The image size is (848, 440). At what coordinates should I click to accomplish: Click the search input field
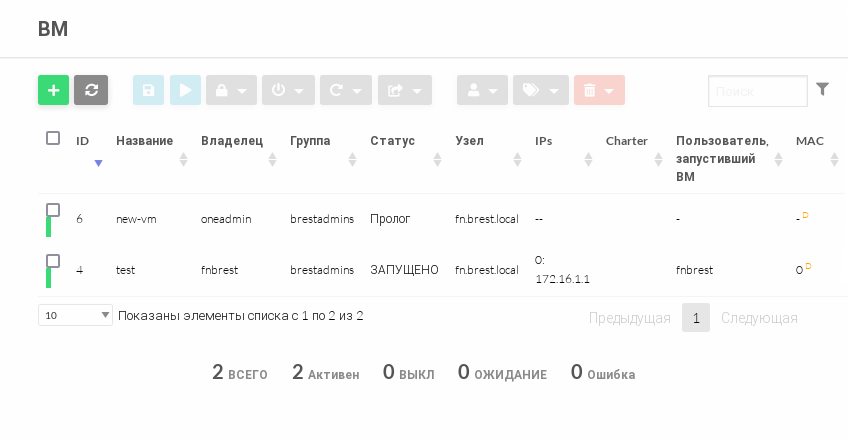pos(757,91)
